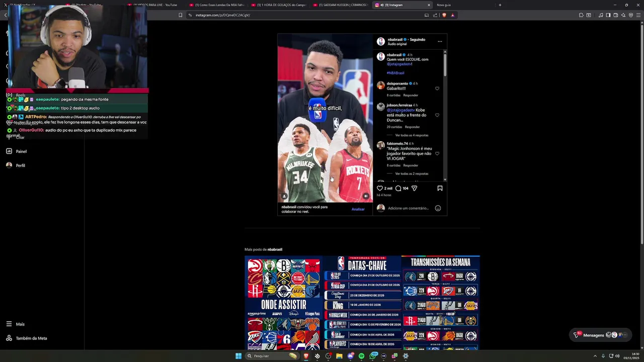Expand "Ver todas as 2 respostas"

tap(412, 173)
